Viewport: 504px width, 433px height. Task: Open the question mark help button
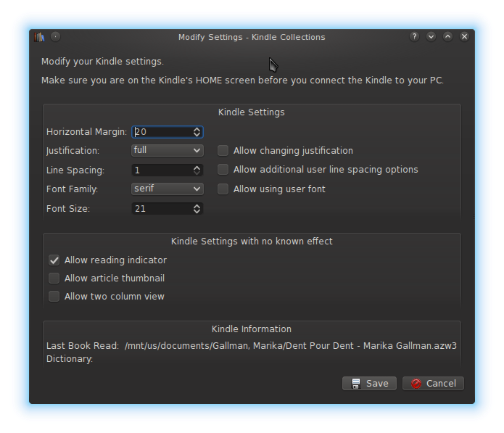[414, 37]
